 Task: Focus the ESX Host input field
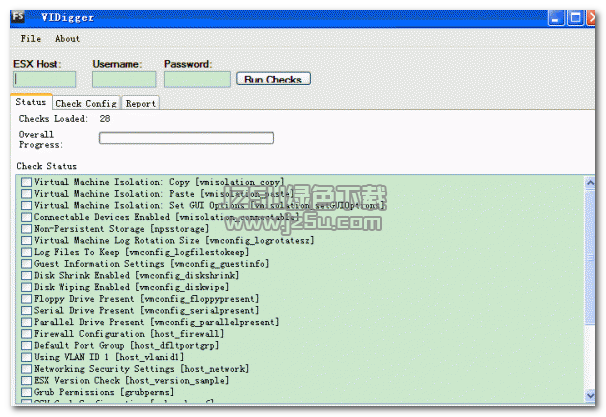(44, 79)
